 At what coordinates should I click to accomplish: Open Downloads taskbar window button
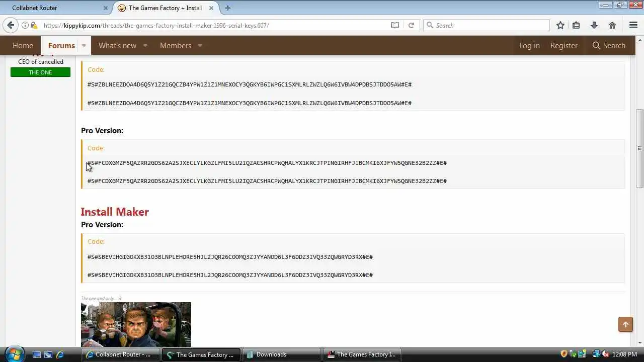coord(281,354)
